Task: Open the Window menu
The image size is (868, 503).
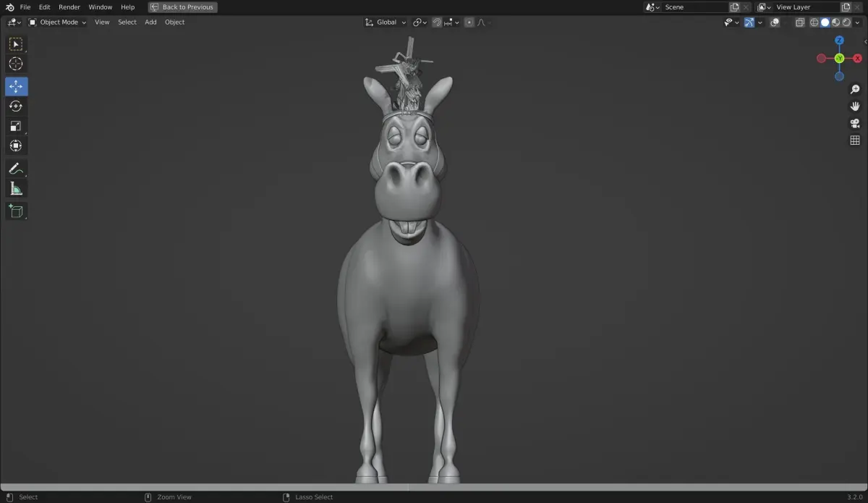Action: (101, 7)
